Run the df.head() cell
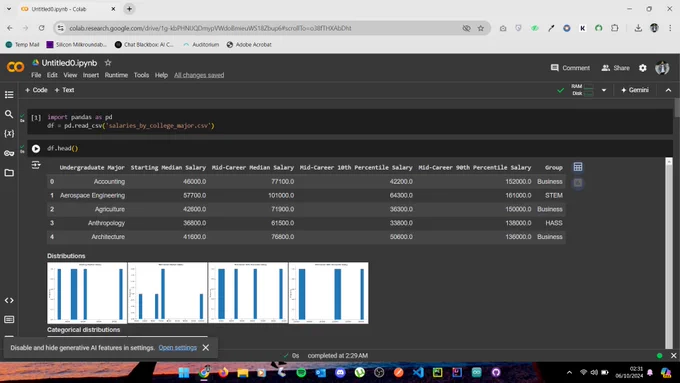The image size is (680, 383). pos(36,148)
